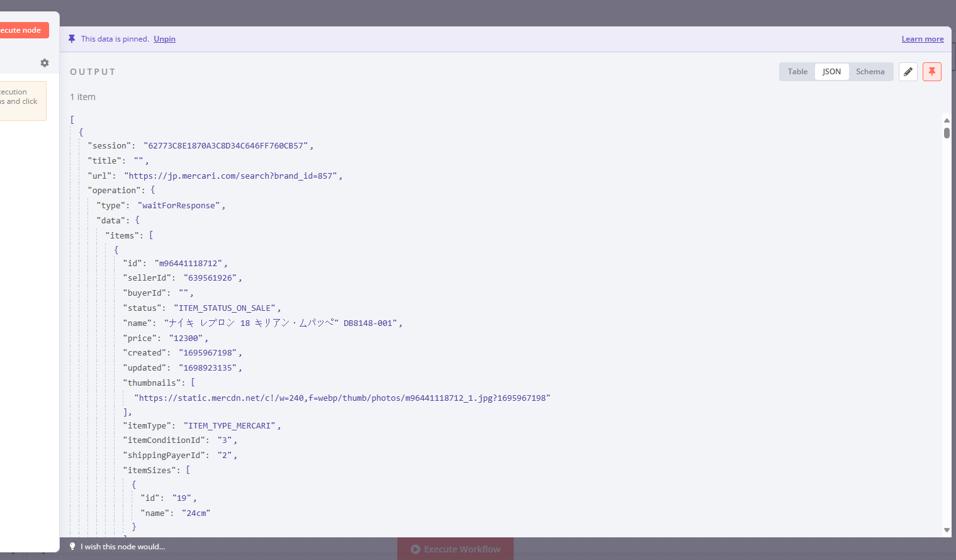Click the play icon in Execute Workflow
Viewport: 956px width, 560px height.
415,548
